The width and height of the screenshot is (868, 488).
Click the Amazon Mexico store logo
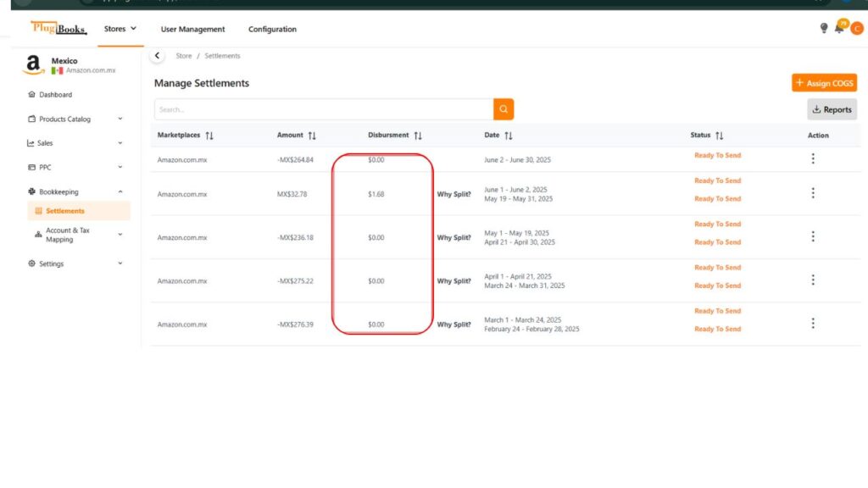click(33, 65)
